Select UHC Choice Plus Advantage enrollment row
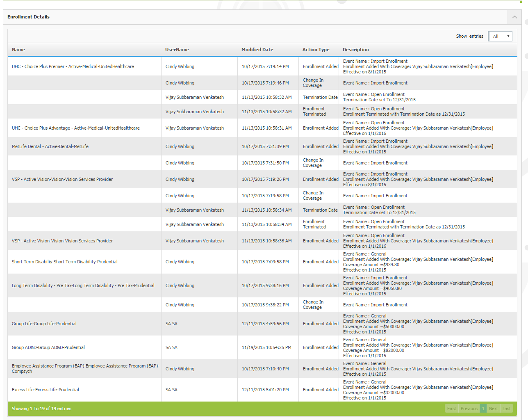Viewport: 528px width, 420px height. (x=75, y=128)
